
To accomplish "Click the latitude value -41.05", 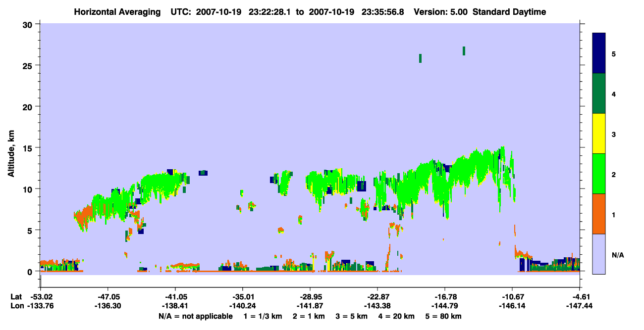I will click(175, 297).
